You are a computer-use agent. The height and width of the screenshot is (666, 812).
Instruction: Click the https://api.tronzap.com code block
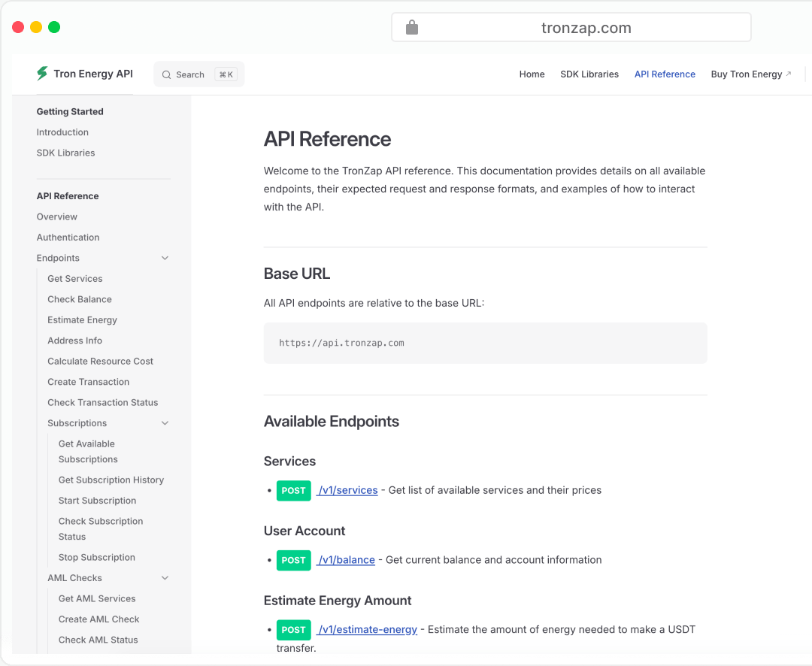coord(485,343)
